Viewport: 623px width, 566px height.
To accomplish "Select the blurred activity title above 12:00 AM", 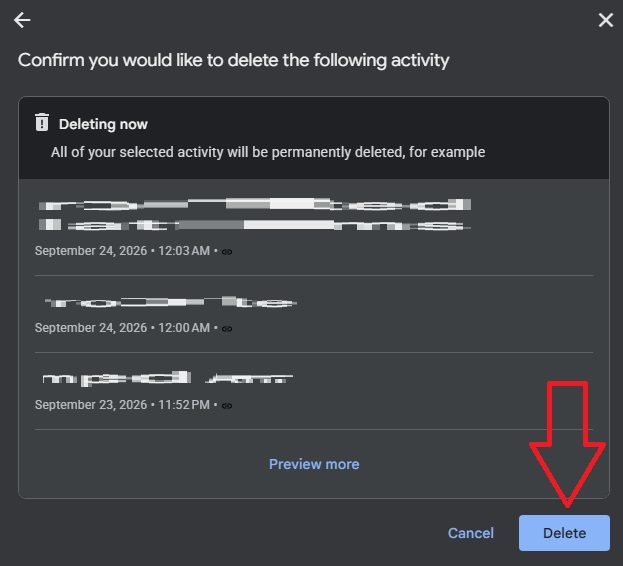I will click(x=171, y=303).
